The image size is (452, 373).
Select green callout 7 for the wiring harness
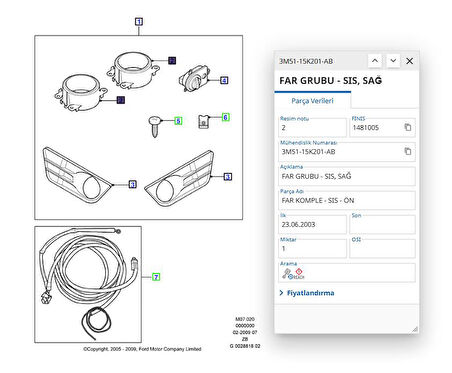[156, 277]
